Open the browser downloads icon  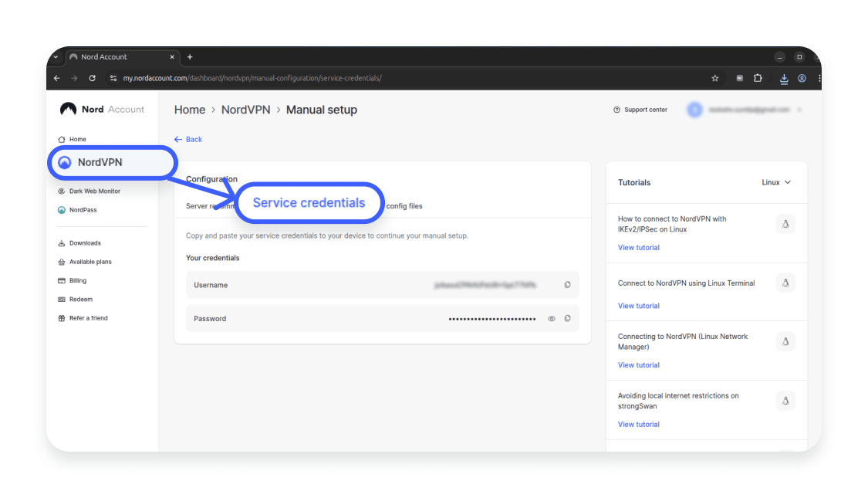point(783,78)
